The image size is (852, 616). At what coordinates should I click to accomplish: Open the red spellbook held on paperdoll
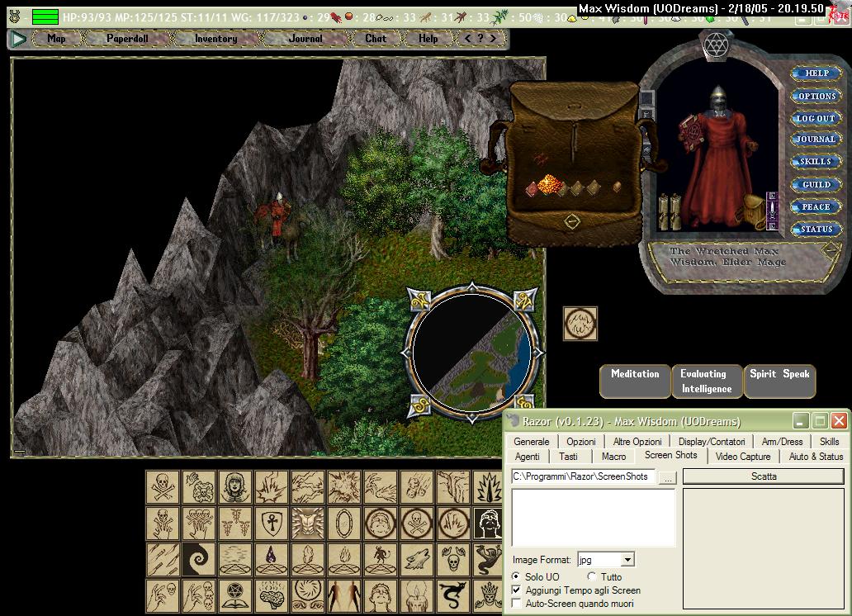[691, 133]
